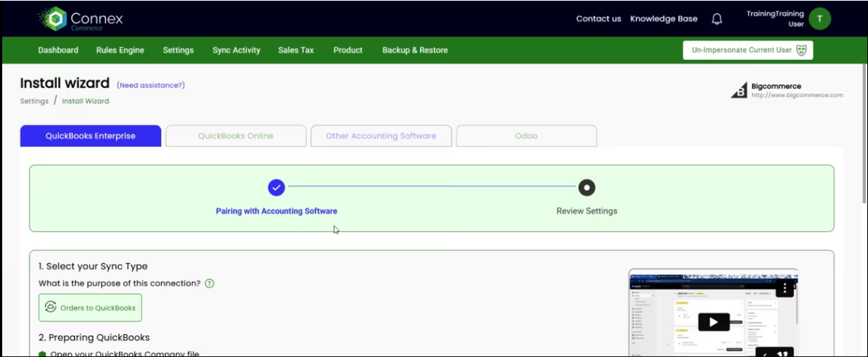This screenshot has height=357, width=868.
Task: Open the video options three-dot menu
Action: pos(785,288)
